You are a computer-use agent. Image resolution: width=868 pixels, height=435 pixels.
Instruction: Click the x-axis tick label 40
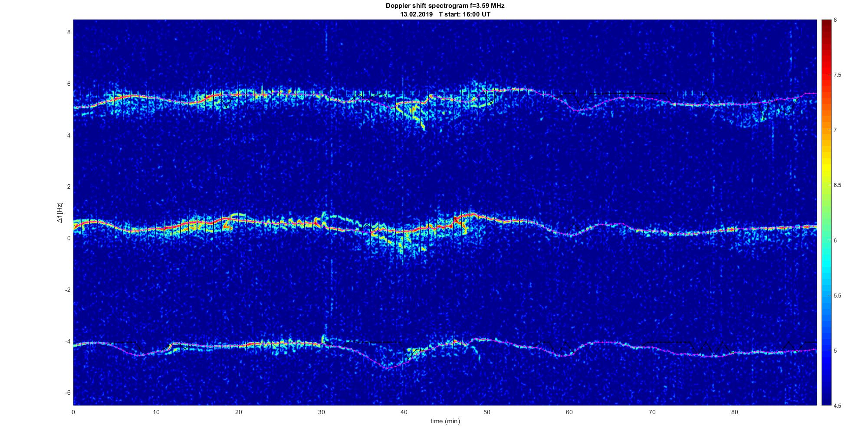404,412
